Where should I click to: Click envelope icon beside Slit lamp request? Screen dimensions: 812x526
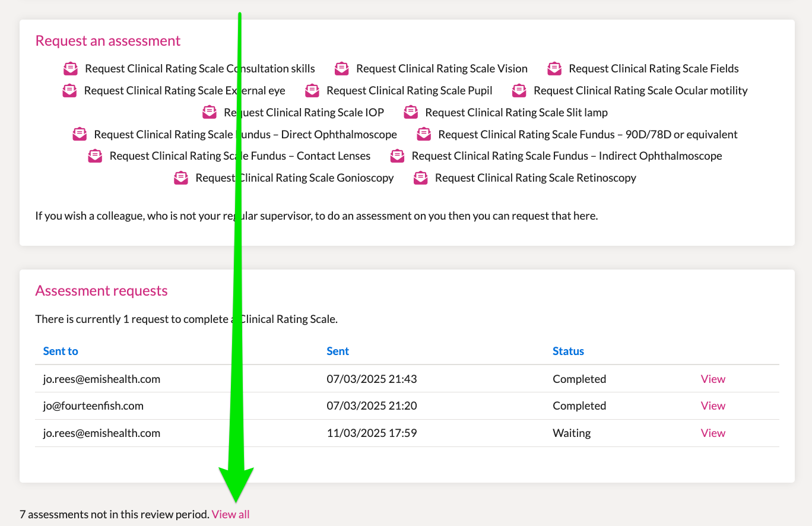(411, 112)
